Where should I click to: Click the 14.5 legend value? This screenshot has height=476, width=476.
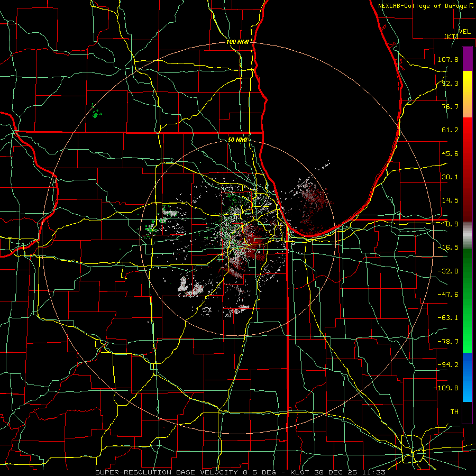pyautogui.click(x=450, y=200)
